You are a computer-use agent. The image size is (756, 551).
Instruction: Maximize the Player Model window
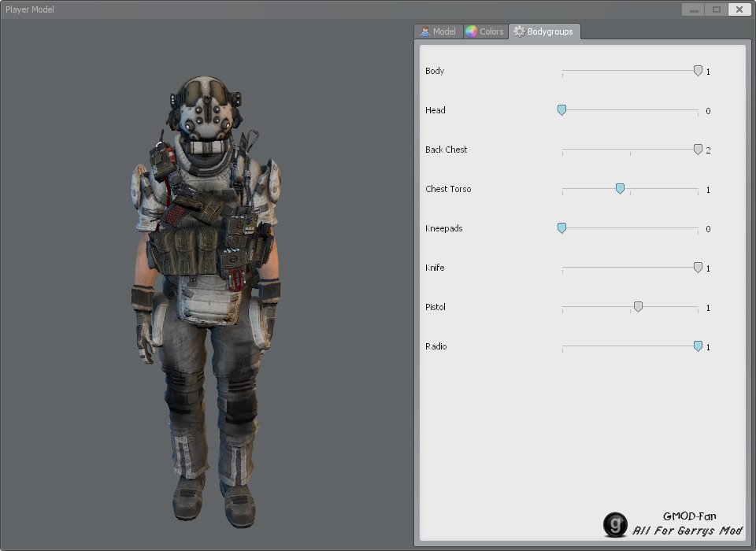(717, 9)
